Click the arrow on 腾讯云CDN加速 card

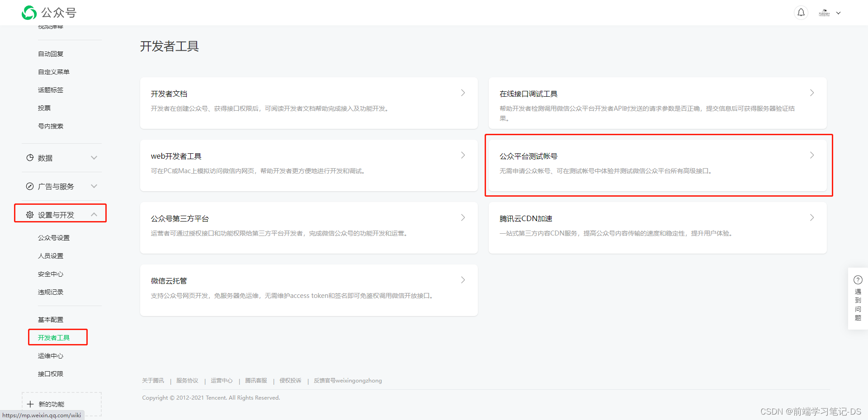pos(812,217)
